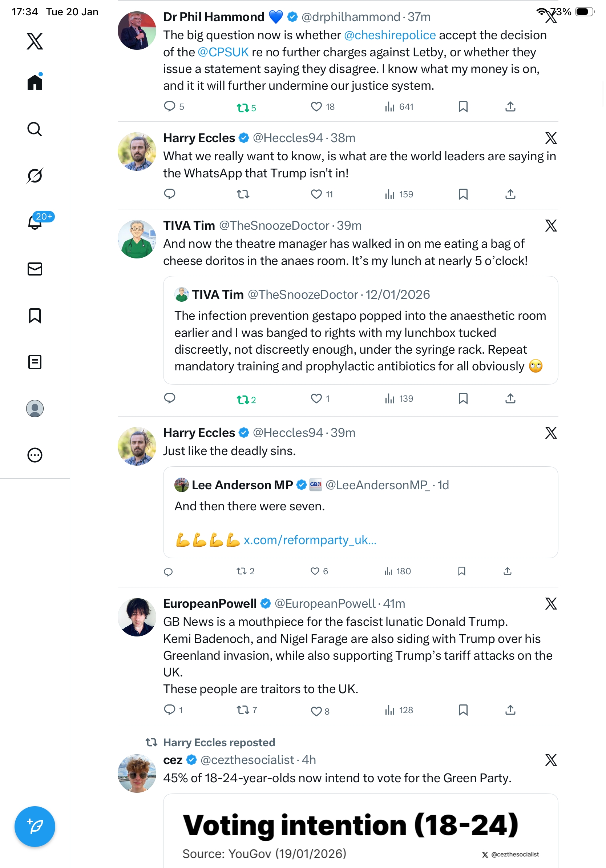
Task: Share EuropeanPowell's GB News post
Action: tap(510, 710)
